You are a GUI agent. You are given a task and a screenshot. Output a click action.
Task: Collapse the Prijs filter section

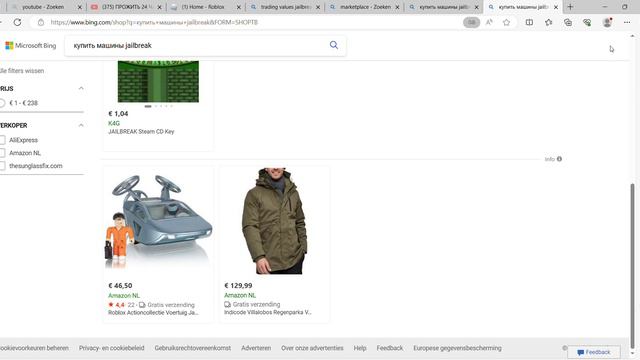pos(81,89)
